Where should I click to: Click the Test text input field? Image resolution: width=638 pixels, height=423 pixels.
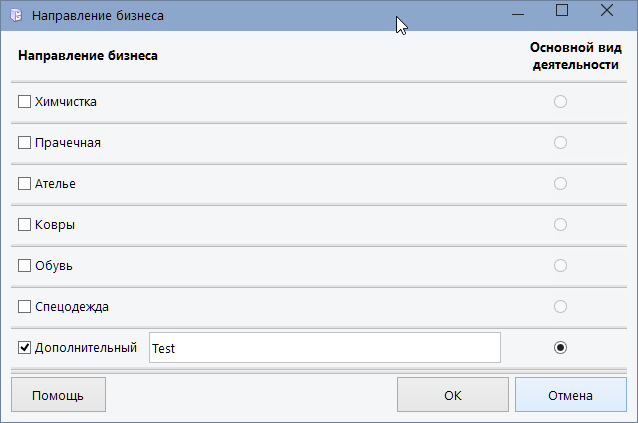click(x=324, y=348)
